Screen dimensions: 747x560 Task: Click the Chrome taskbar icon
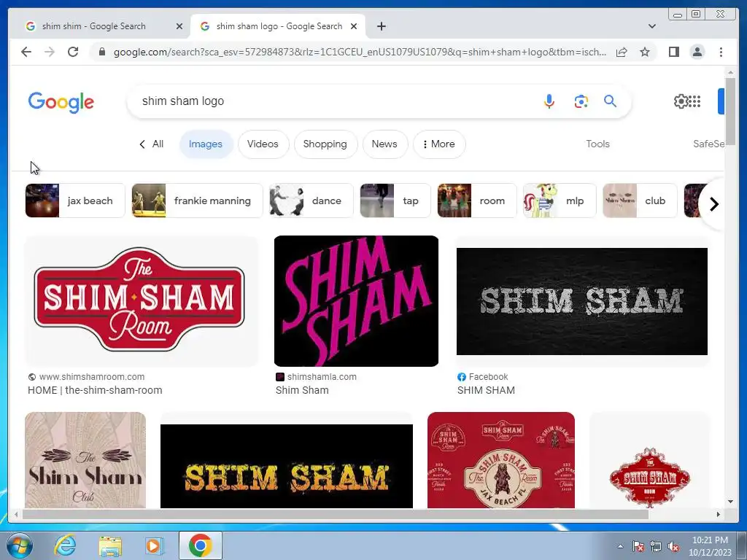[200, 545]
